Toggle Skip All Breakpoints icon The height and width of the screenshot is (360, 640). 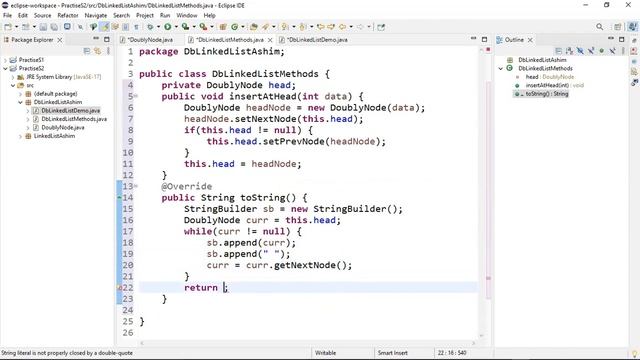(80, 27)
